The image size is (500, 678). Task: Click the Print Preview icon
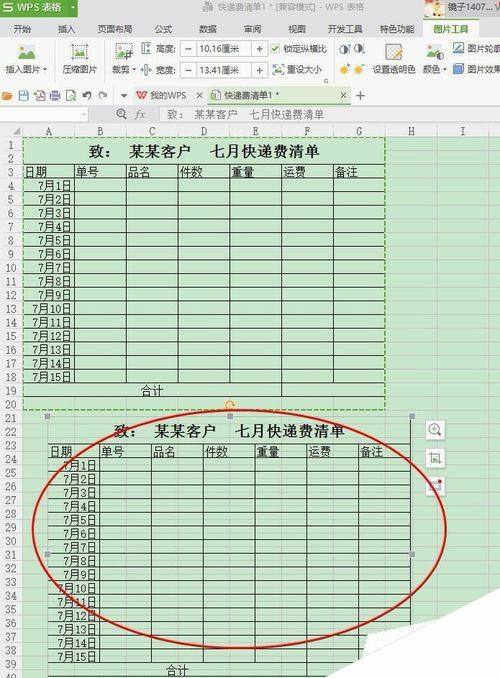coord(71,96)
